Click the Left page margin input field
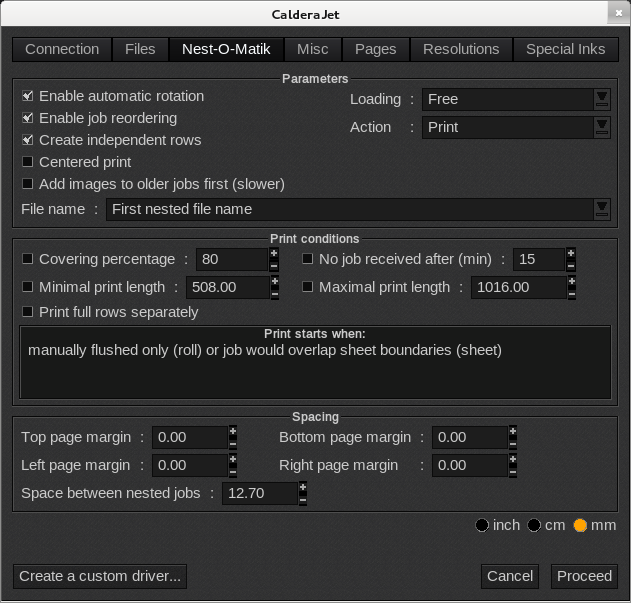This screenshot has height=603, width=631. coord(190,465)
